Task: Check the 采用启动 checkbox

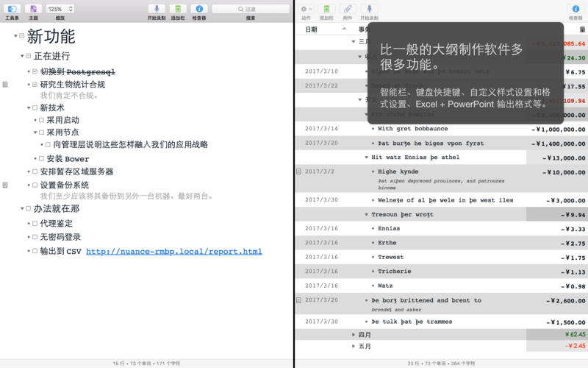Action: pyautogui.click(x=41, y=120)
